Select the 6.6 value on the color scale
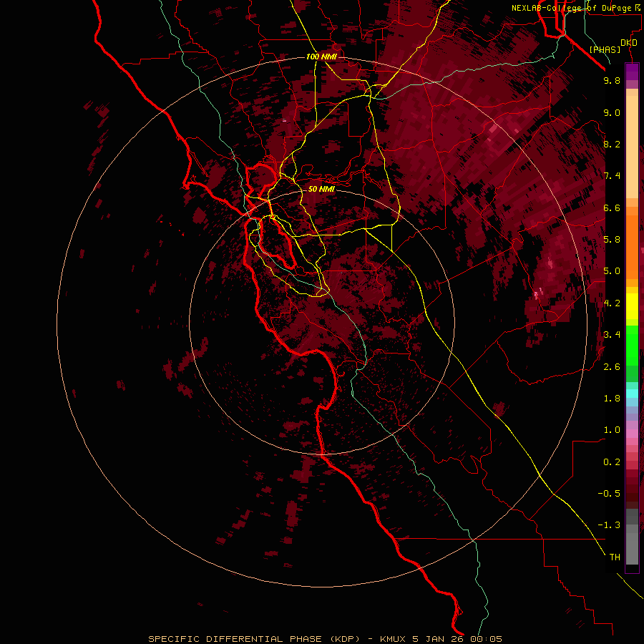Image resolution: width=644 pixels, height=644 pixels. pos(612,208)
